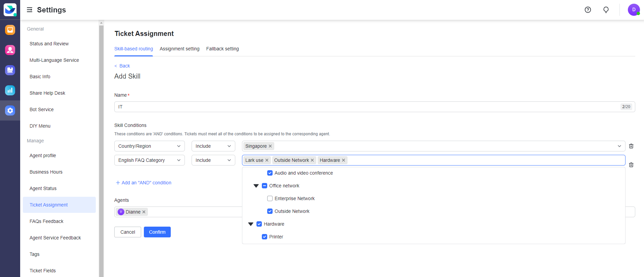Viewport: 644px width, 277px height.
Task: Remove the Singapore tag
Action: 270,146
